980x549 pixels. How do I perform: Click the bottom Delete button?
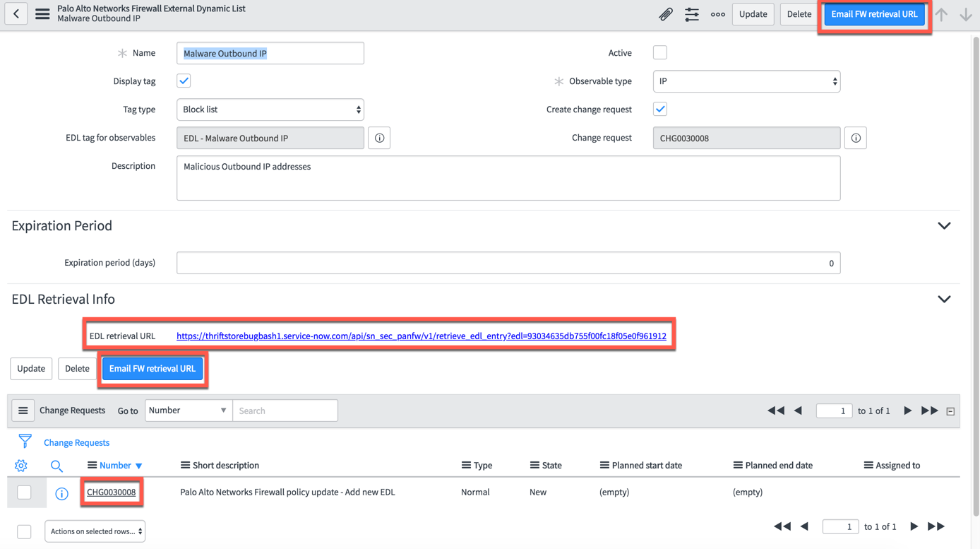(77, 369)
